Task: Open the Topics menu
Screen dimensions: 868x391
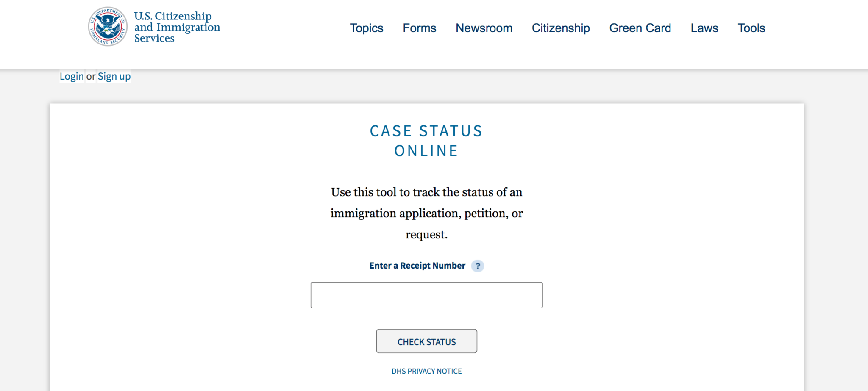Action: [367, 28]
